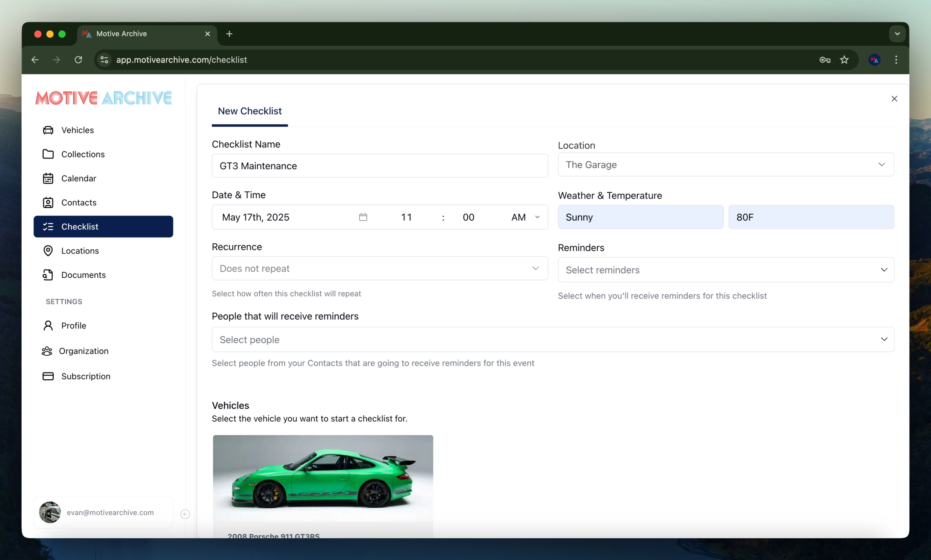View site information icon in address bar

[x=104, y=60]
